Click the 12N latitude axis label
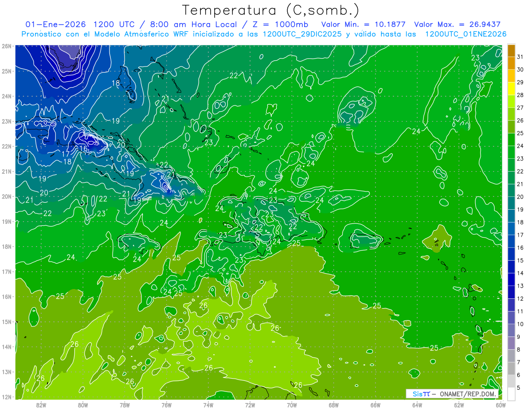Viewport: 532px width, 411px height. [7, 397]
